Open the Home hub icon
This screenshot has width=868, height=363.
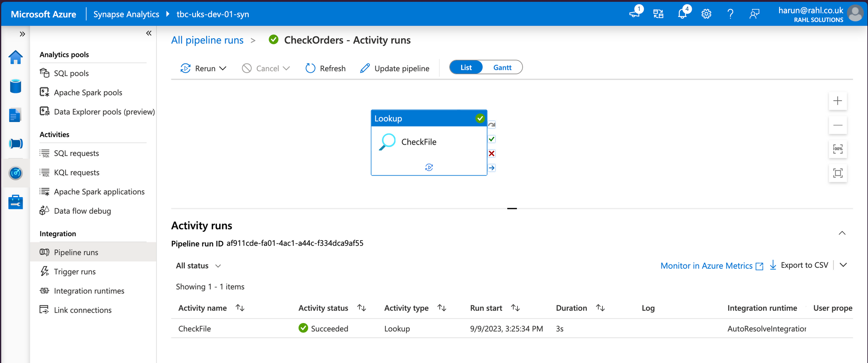click(16, 57)
